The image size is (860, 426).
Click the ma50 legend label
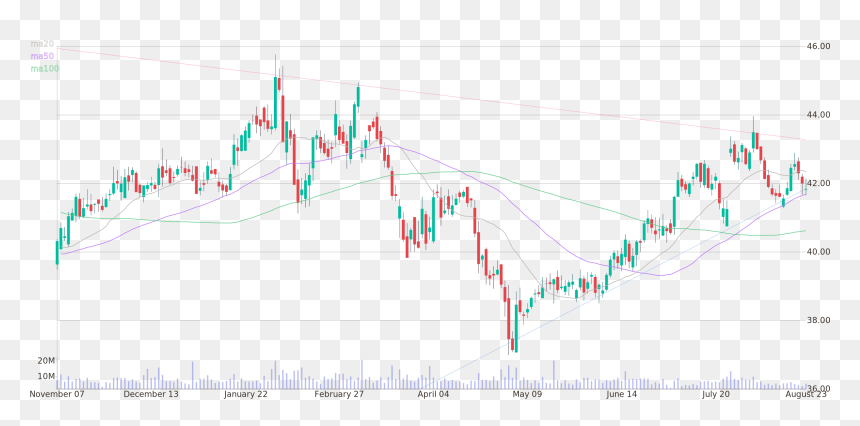click(42, 56)
